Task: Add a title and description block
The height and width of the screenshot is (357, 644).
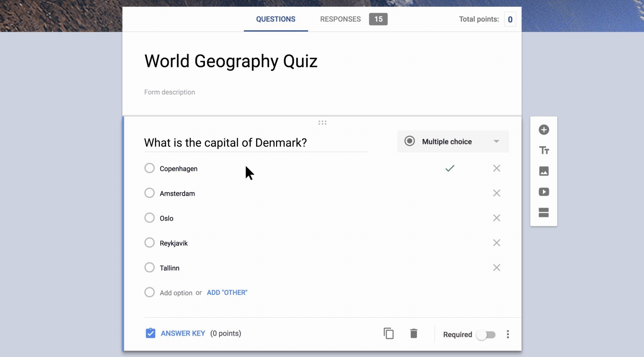Action: [543, 150]
